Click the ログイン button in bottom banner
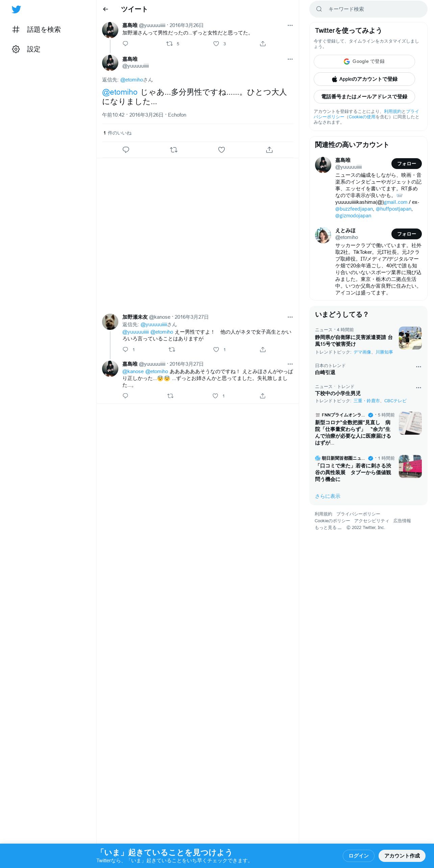This screenshot has height=868, width=434. 359,856
